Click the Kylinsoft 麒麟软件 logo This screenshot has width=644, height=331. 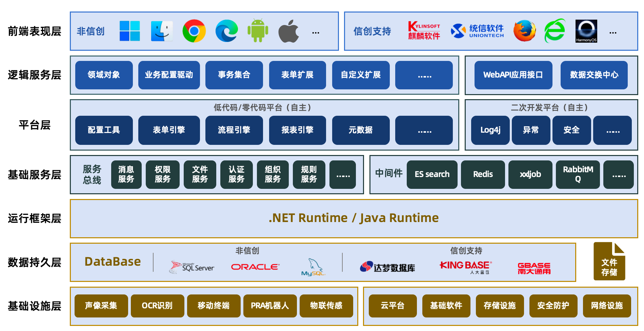424,31
